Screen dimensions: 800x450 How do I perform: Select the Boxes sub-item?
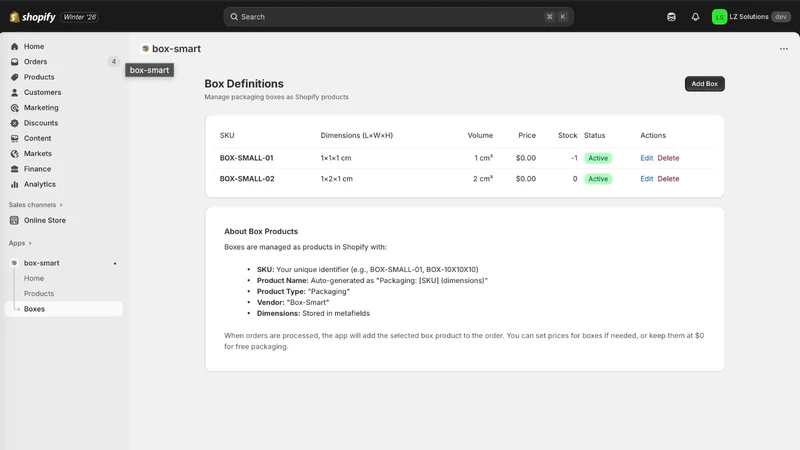(63, 309)
